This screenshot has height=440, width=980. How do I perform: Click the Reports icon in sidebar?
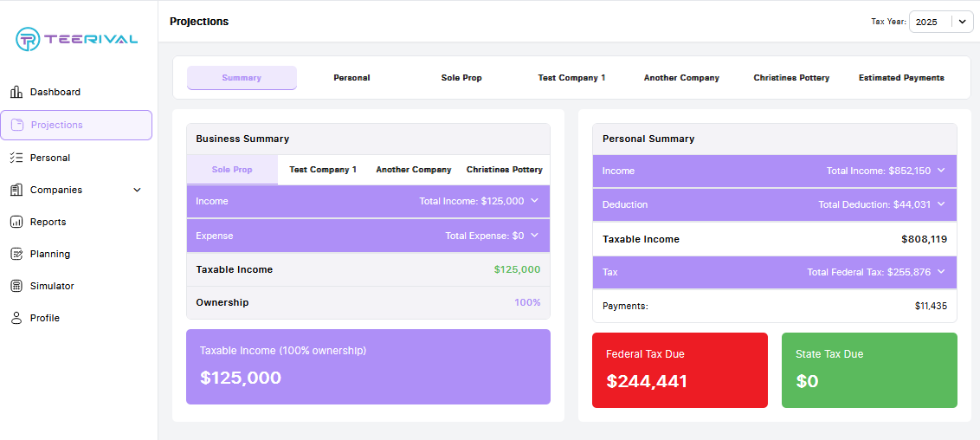(16, 222)
